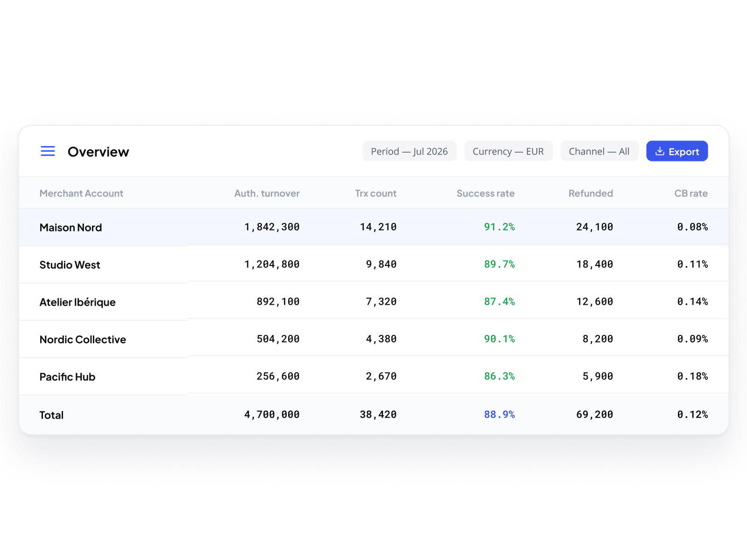
Task: Click the Export button
Action: (x=677, y=151)
